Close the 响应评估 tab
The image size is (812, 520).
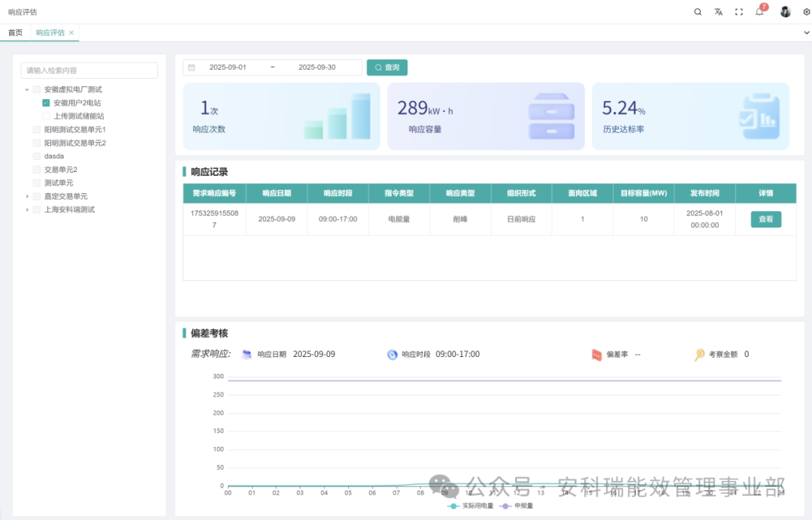click(71, 33)
